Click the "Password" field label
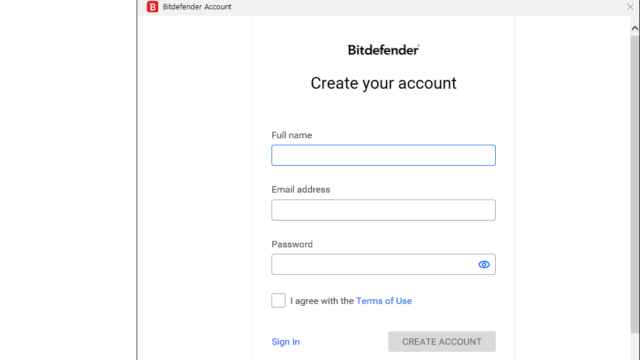The width and height of the screenshot is (640, 360). [292, 244]
